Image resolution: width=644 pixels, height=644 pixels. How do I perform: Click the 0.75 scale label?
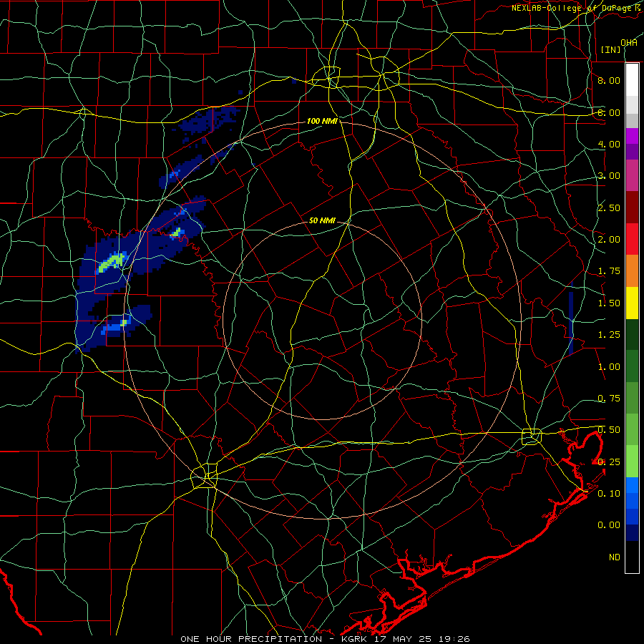(609, 399)
